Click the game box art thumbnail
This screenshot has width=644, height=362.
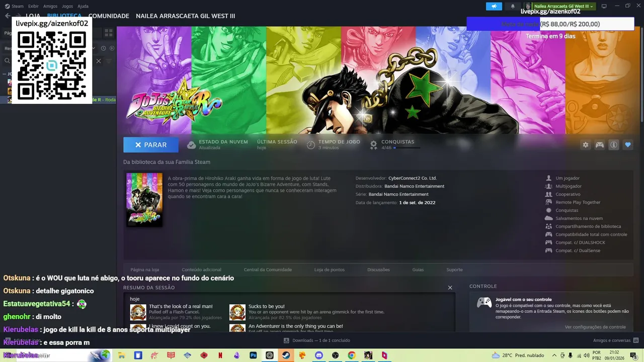click(144, 200)
